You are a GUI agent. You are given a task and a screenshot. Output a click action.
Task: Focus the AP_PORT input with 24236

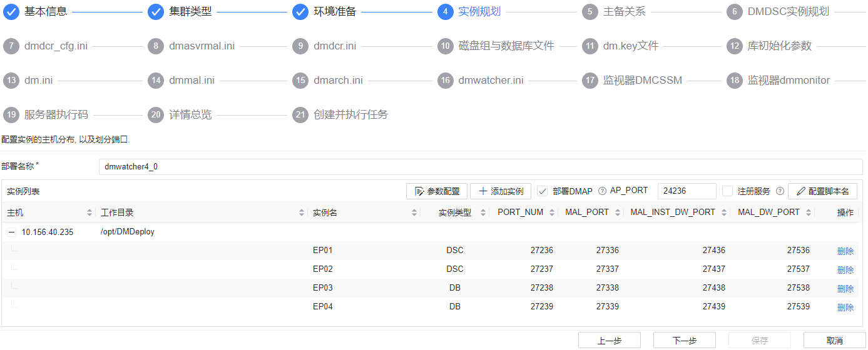687,191
